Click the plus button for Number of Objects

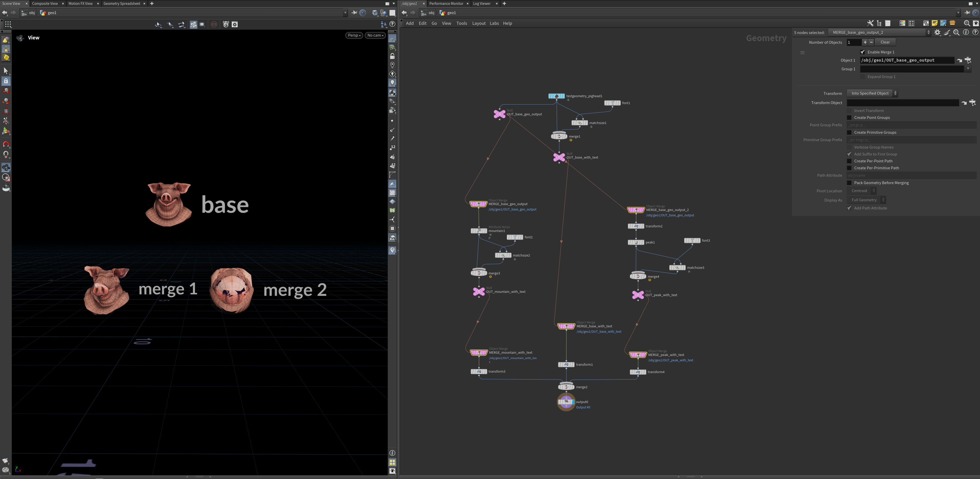tap(865, 42)
